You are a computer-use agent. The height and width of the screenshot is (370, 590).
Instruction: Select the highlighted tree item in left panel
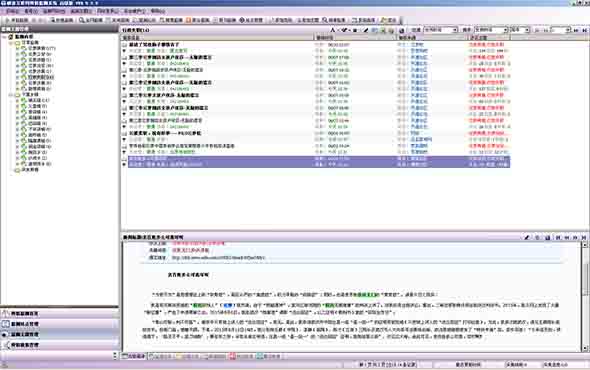41,77
